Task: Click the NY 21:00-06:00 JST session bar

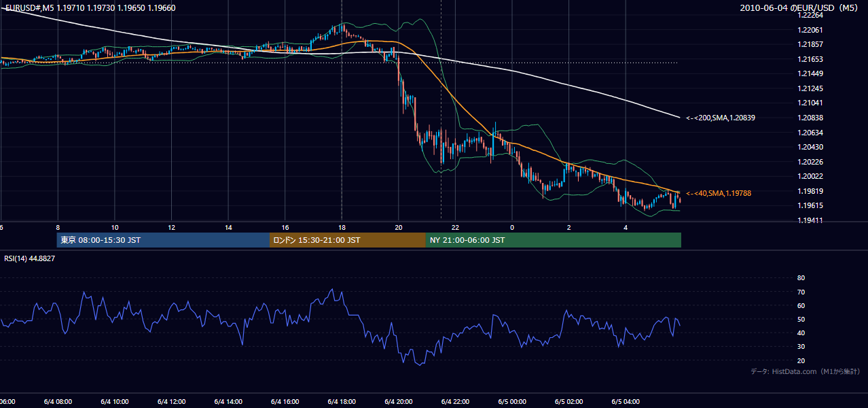Action: tap(553, 240)
